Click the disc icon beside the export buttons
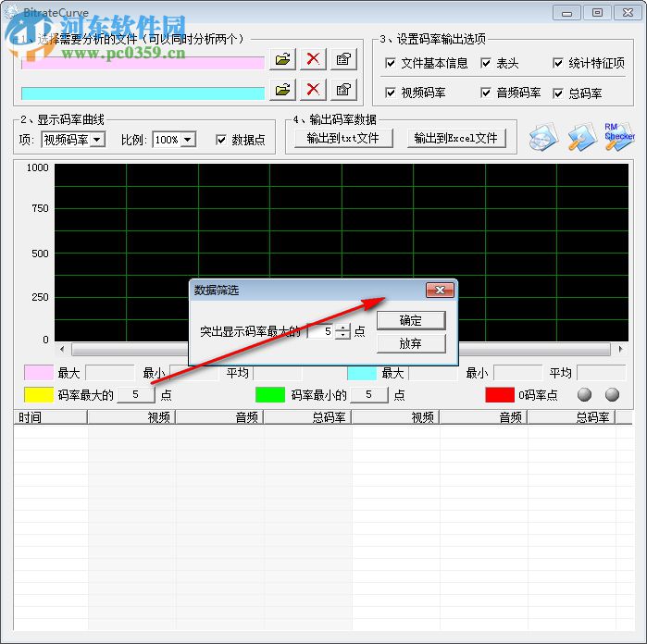 pyautogui.click(x=544, y=137)
